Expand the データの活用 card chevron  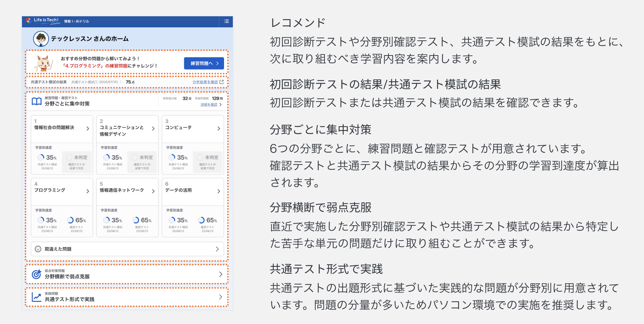[x=219, y=191]
